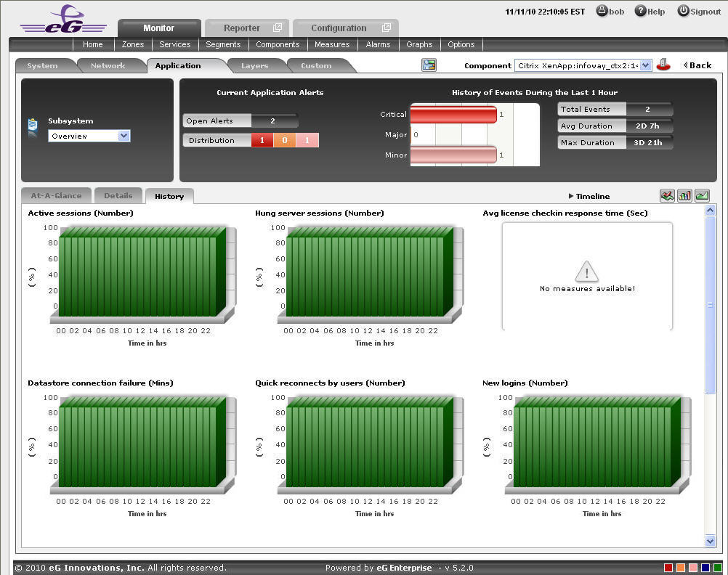Click the red critical distribution count

tap(262, 140)
